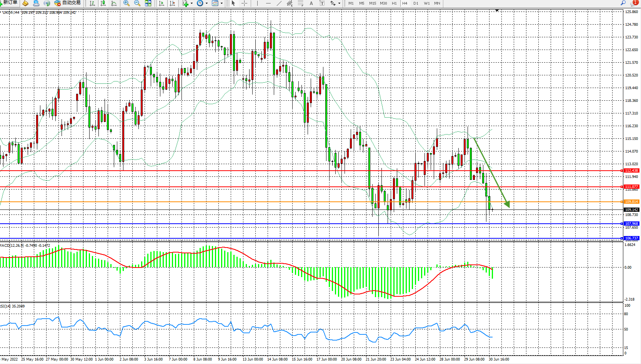Tile chart windows with grid icon
Screen dimensions: 641x364
point(148,3)
